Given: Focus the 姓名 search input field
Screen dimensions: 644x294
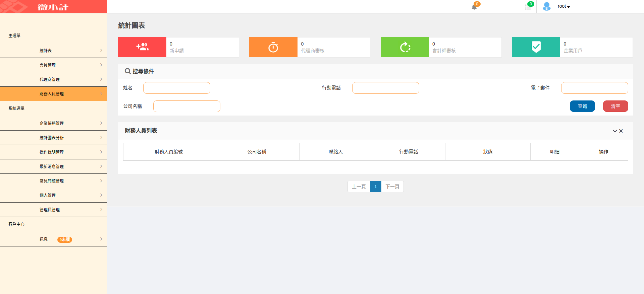Looking at the screenshot, I should [x=177, y=88].
